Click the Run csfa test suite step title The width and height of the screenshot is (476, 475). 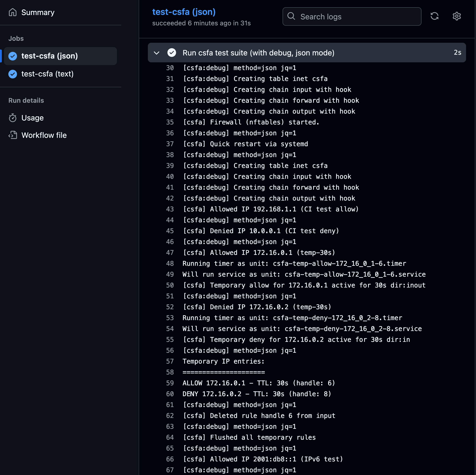point(258,53)
